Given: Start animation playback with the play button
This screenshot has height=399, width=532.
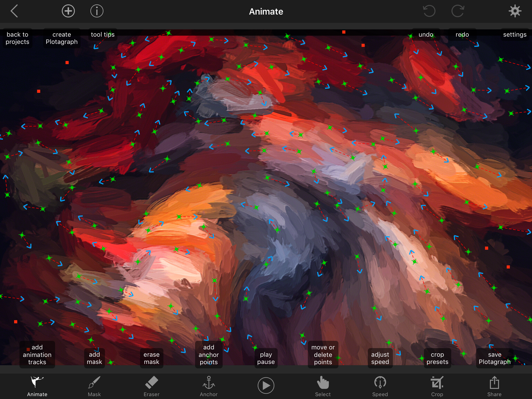Looking at the screenshot, I should (266, 385).
